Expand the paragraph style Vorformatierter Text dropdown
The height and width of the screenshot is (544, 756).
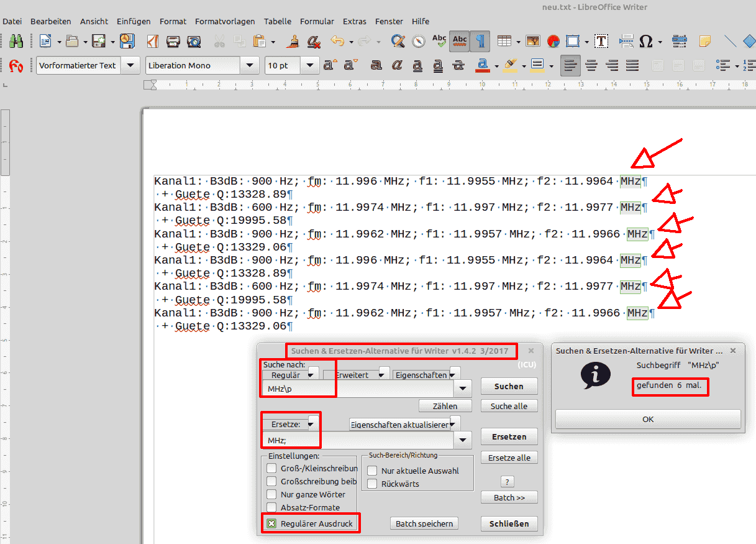130,65
